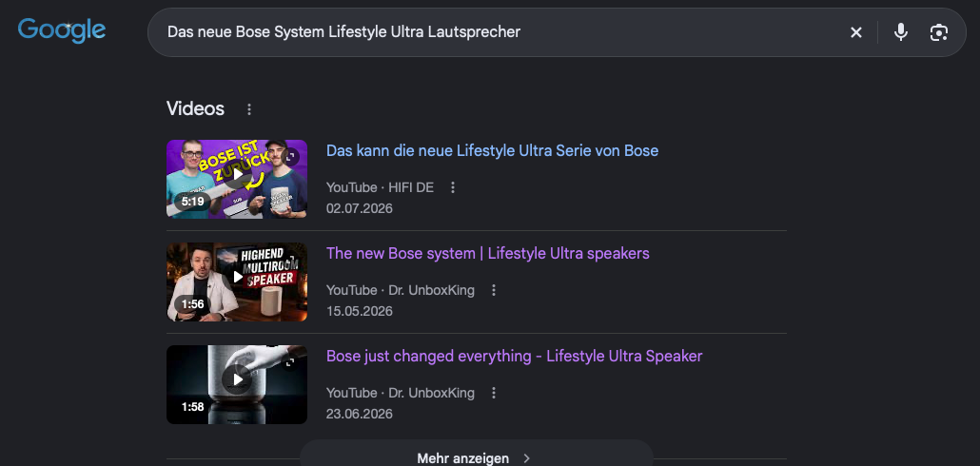Open Google Lens image search icon
This screenshot has height=466, width=980.
938,32
